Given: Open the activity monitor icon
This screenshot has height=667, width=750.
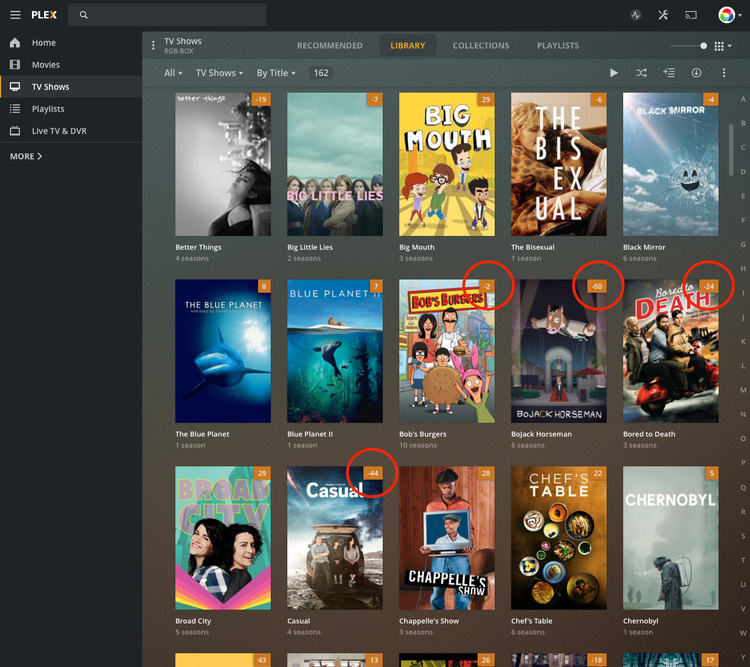Looking at the screenshot, I should [x=636, y=15].
